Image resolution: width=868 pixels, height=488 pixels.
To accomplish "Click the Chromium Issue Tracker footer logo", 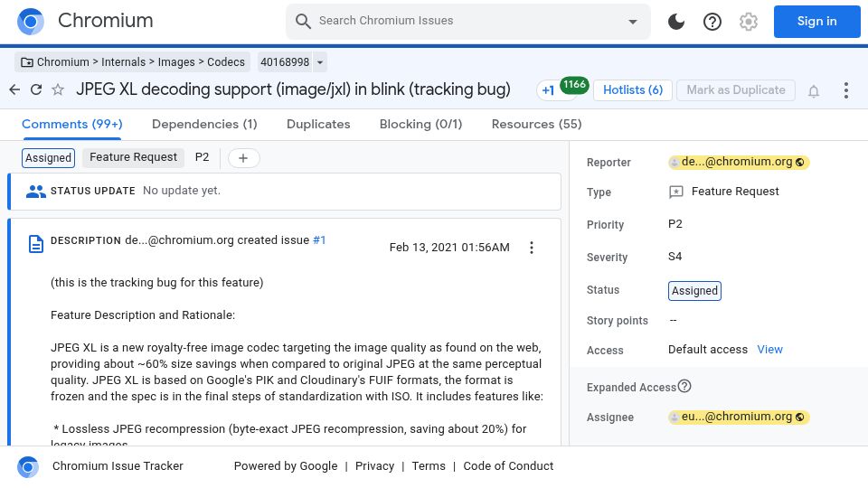I will (28, 467).
